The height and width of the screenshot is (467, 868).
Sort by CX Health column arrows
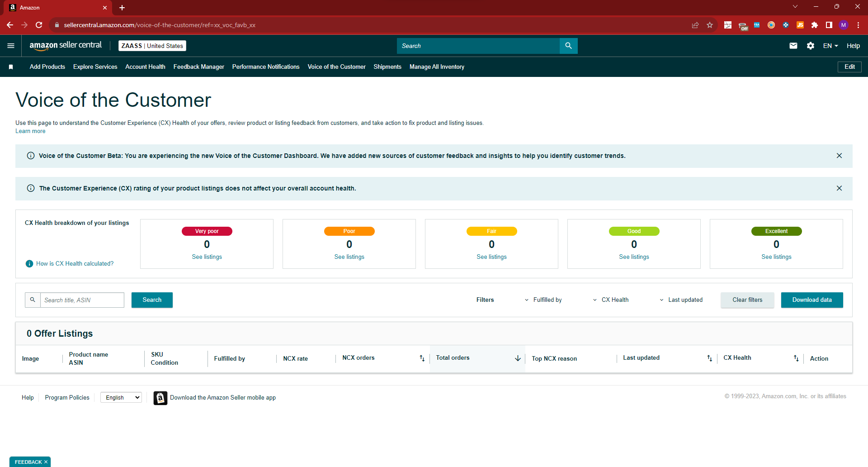point(796,358)
